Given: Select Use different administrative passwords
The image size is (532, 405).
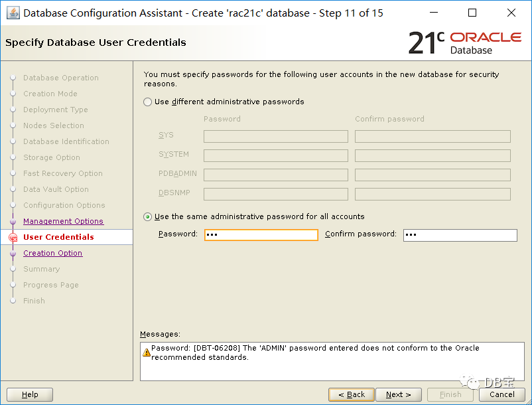Looking at the screenshot, I should click(x=147, y=102).
